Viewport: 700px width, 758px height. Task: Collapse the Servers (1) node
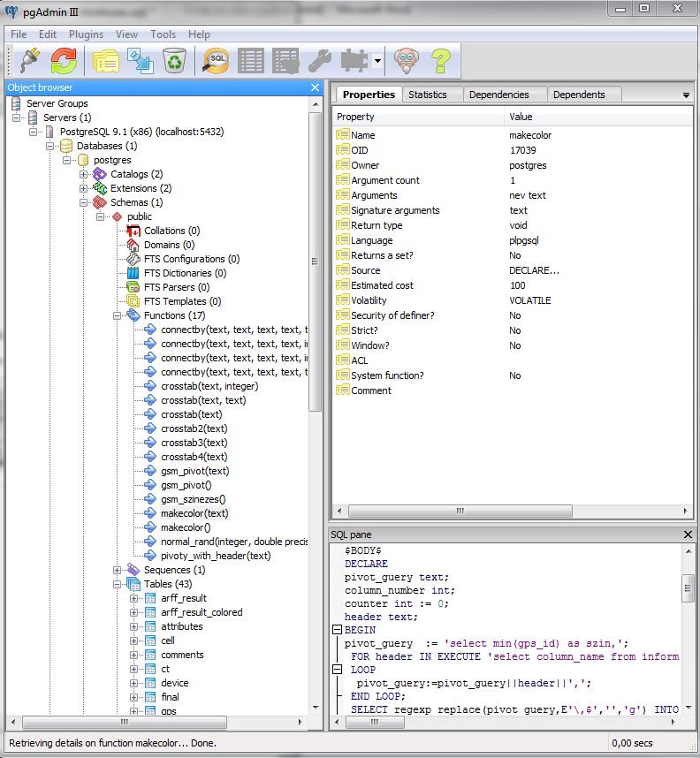coord(17,117)
